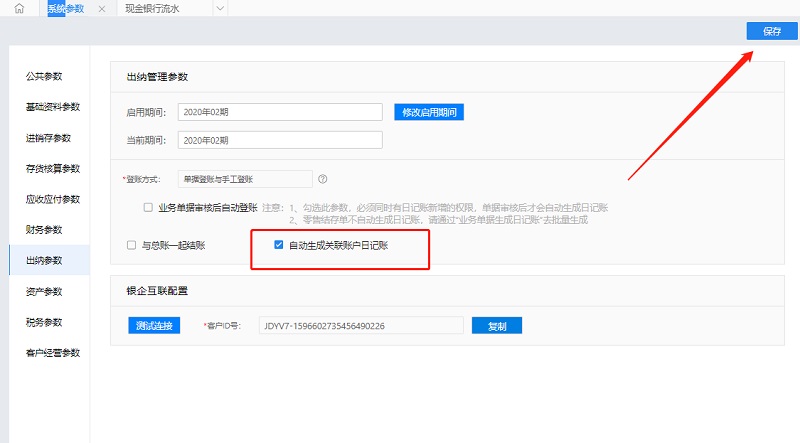Select 财务参数 in the sidebar
The height and width of the screenshot is (443, 800).
point(44,230)
